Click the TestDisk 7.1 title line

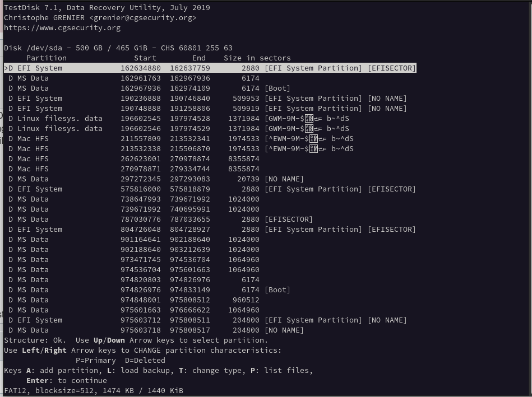(107, 7)
